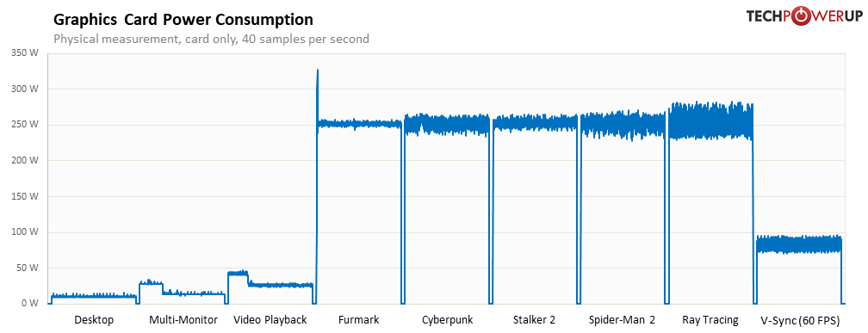This screenshot has height=333, width=868.
Task: Click the V-Sync (60 FPS) axis label
Action: point(801,320)
